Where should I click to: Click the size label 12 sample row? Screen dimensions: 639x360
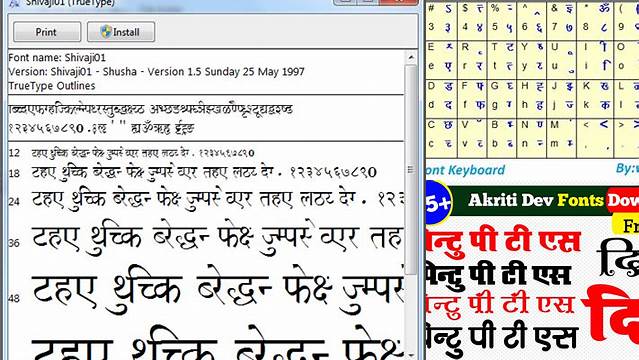click(x=132, y=153)
